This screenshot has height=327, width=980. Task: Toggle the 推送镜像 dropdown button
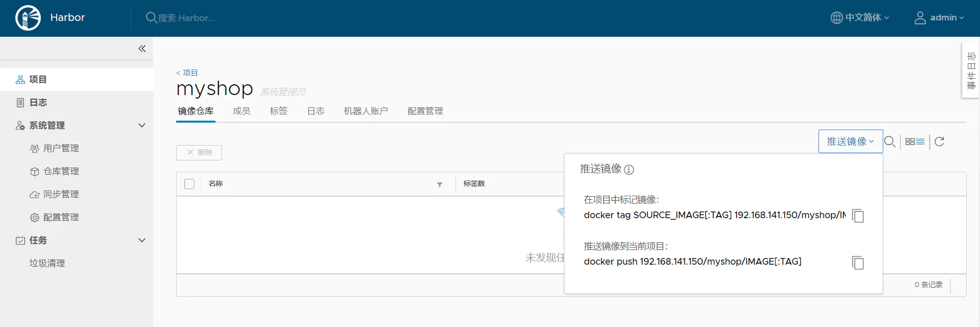[850, 142]
